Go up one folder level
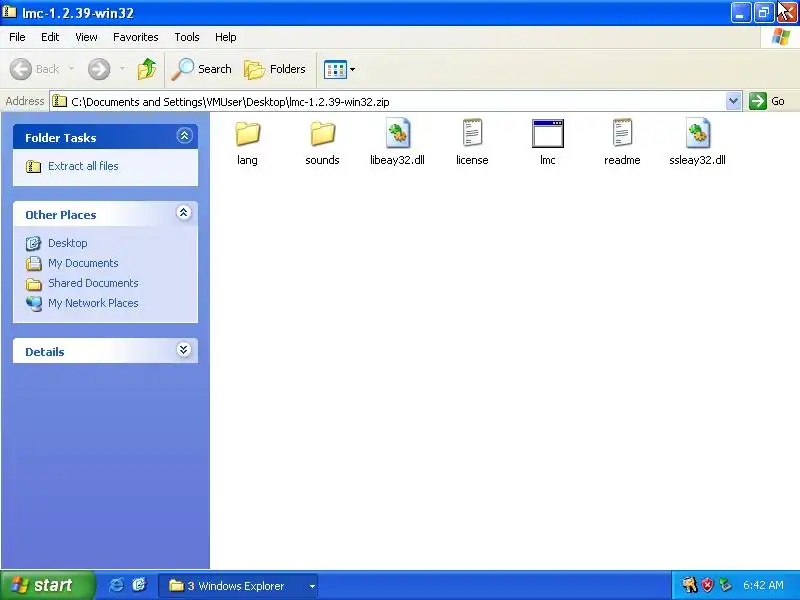Screen dimensions: 800x600 pyautogui.click(x=147, y=69)
